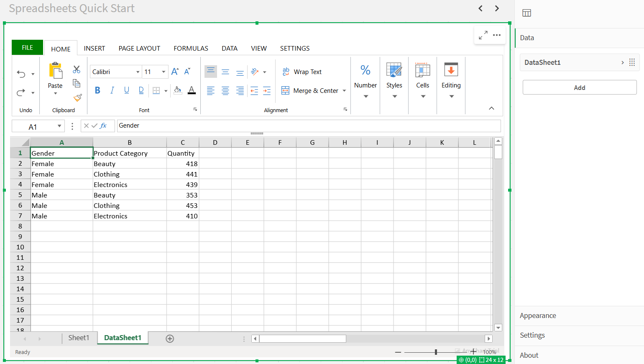
Task: Click the add new sheet plus button
Action: coord(170,338)
